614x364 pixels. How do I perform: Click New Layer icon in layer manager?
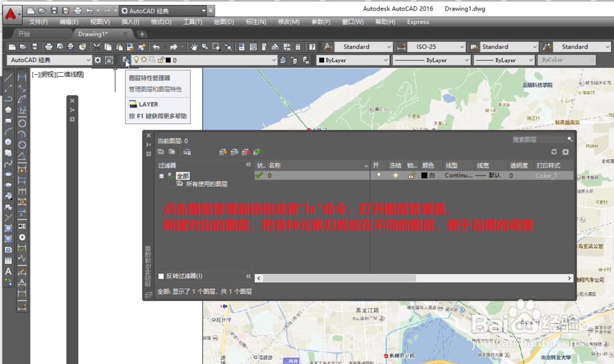(223, 152)
